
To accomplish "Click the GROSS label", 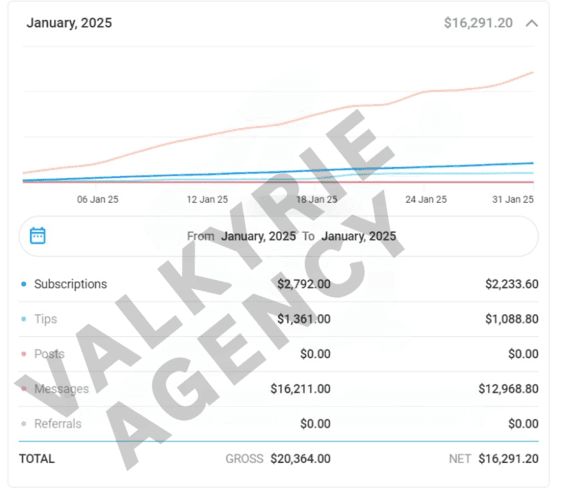I will [244, 459].
